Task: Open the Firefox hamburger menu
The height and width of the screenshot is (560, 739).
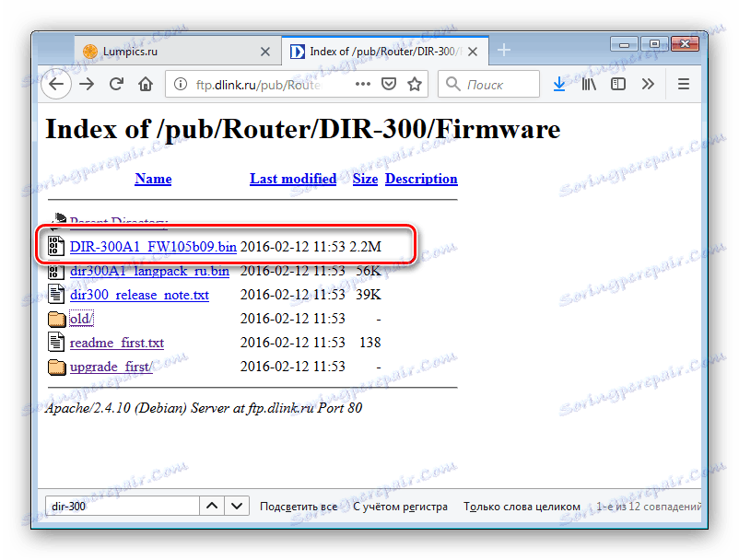Action: (684, 85)
